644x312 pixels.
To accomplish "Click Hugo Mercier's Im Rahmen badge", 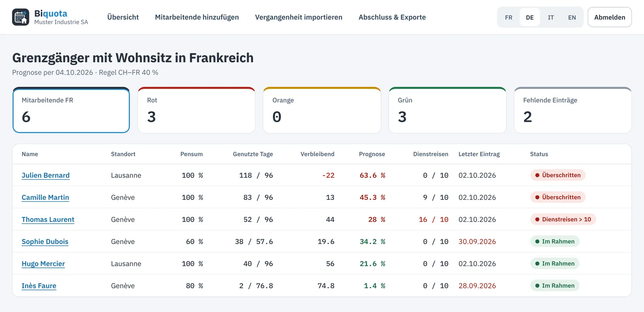I will (x=555, y=264).
